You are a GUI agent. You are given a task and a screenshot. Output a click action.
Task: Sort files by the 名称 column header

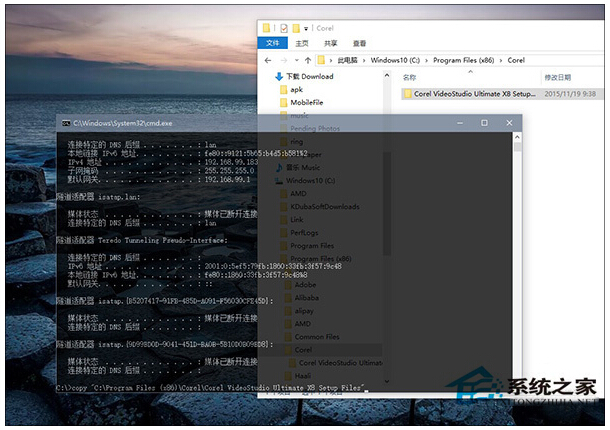409,76
